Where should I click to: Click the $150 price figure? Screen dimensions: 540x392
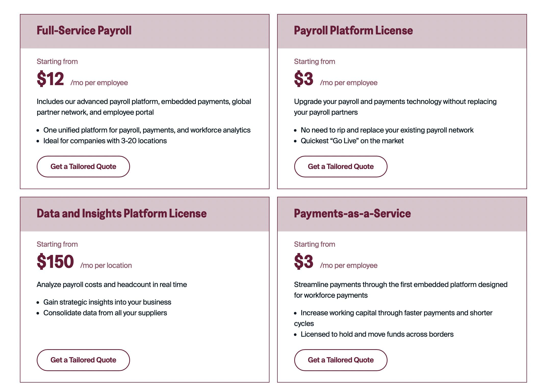point(55,262)
